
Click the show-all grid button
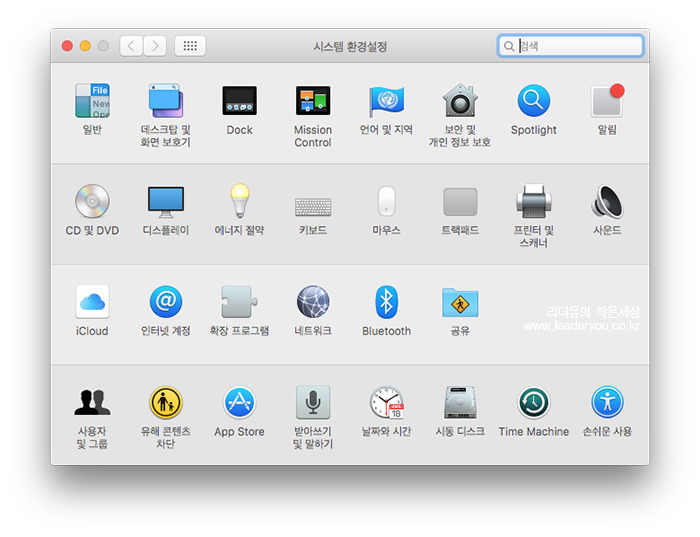click(190, 46)
